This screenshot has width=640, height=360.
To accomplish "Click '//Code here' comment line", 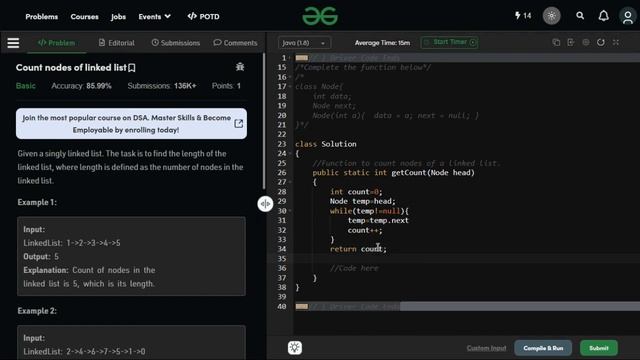I will (354, 268).
